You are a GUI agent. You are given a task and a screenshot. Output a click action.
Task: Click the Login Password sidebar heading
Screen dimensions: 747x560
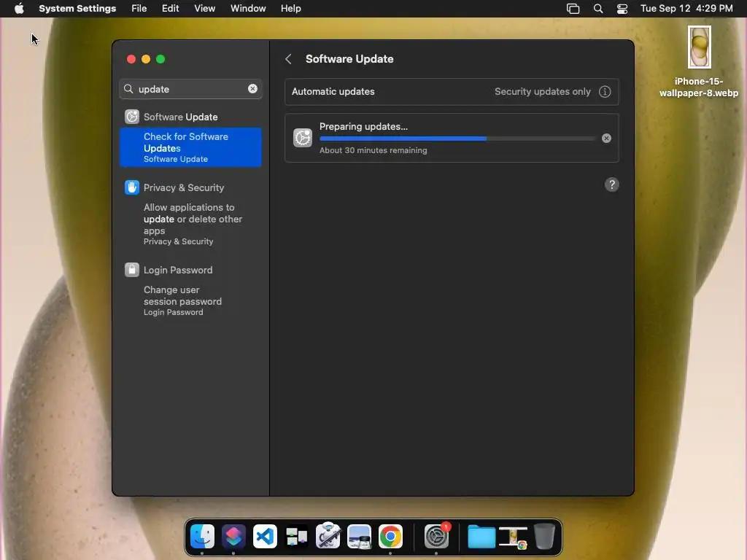pos(178,270)
